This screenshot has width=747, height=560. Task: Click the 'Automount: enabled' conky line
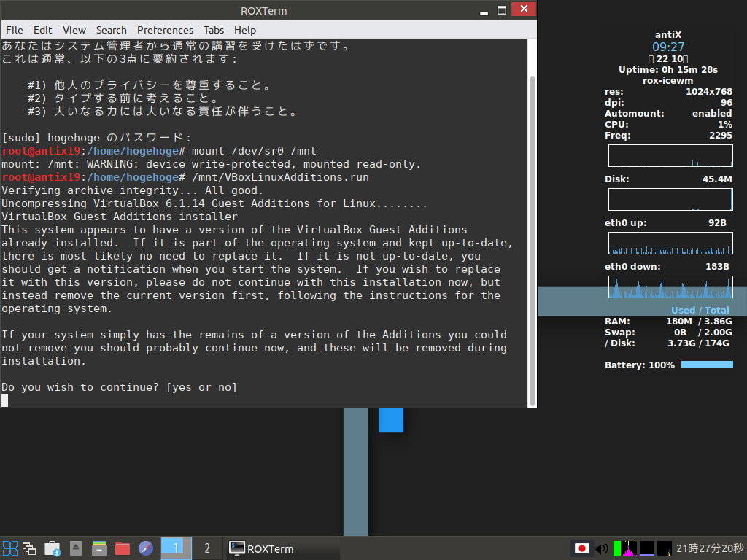click(x=668, y=113)
